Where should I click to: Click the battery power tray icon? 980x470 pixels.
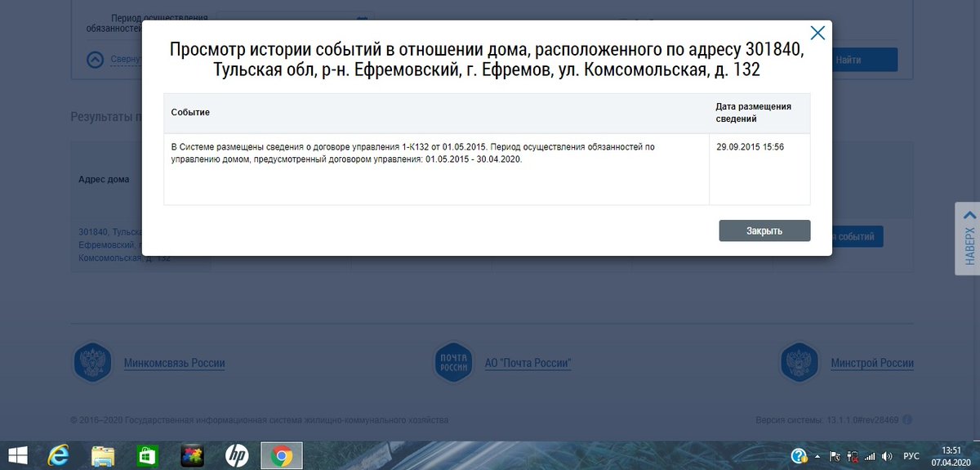click(852, 456)
